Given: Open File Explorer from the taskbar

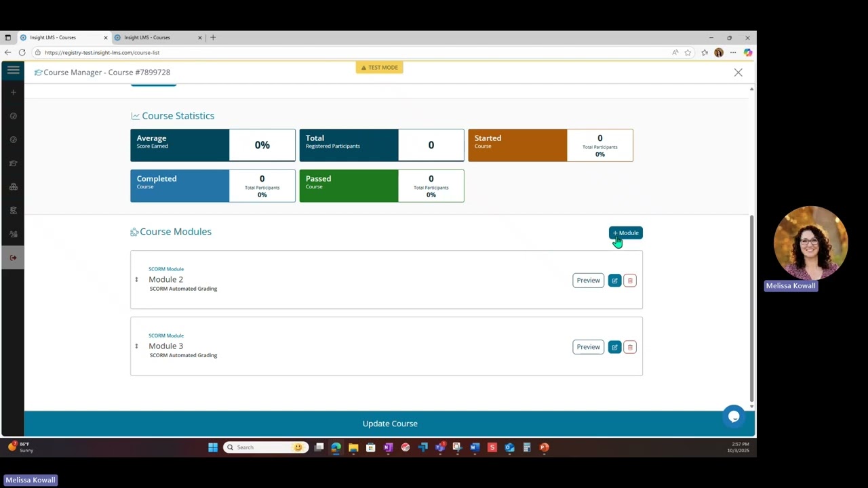Looking at the screenshot, I should [353, 447].
